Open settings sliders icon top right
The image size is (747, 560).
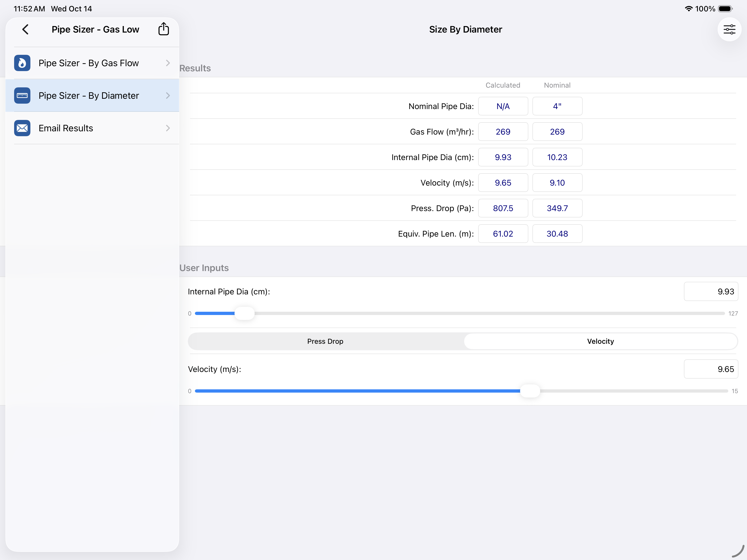tap(729, 29)
